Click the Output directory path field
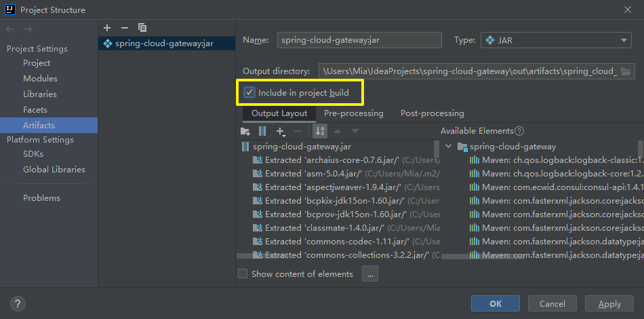 pyautogui.click(x=468, y=71)
